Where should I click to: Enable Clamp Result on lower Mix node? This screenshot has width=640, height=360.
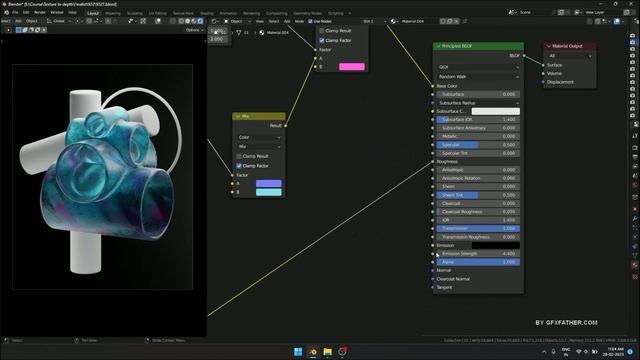(x=239, y=156)
